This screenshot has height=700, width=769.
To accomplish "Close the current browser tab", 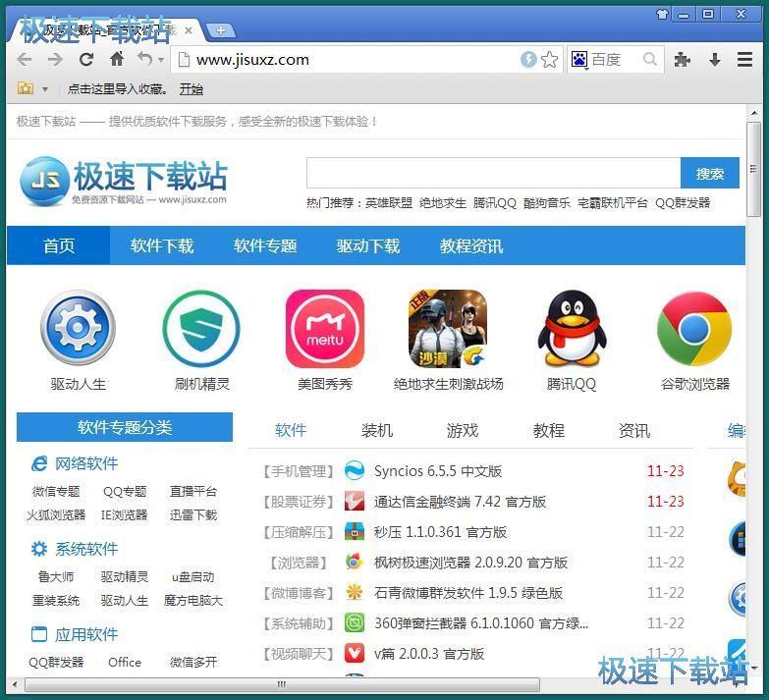I will pyautogui.click(x=189, y=30).
